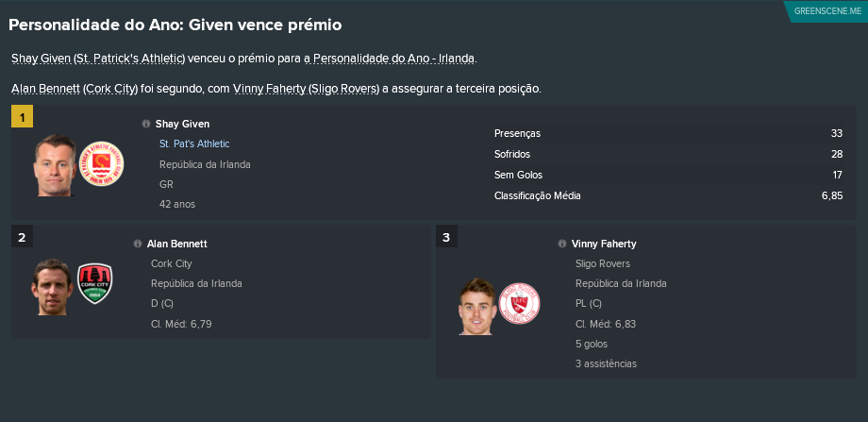Follow Sligo Rovers link in article text

[x=343, y=89]
